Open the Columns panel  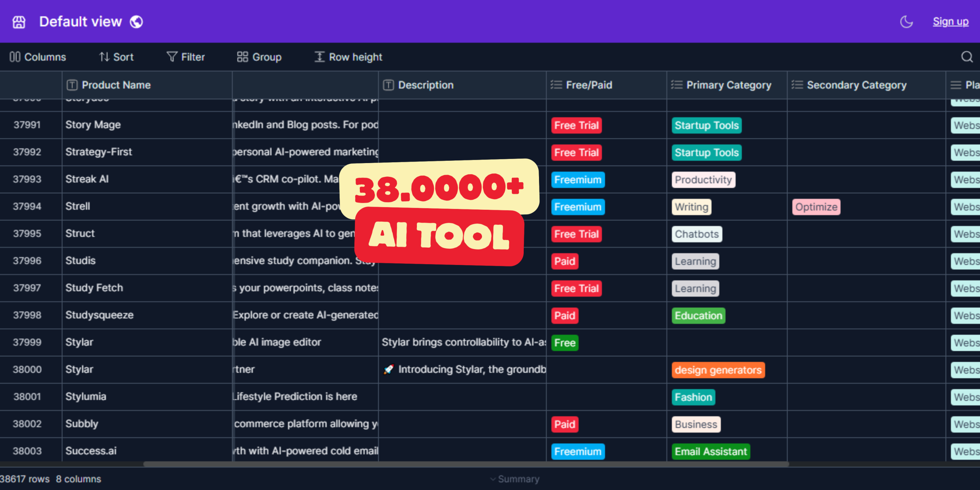38,57
